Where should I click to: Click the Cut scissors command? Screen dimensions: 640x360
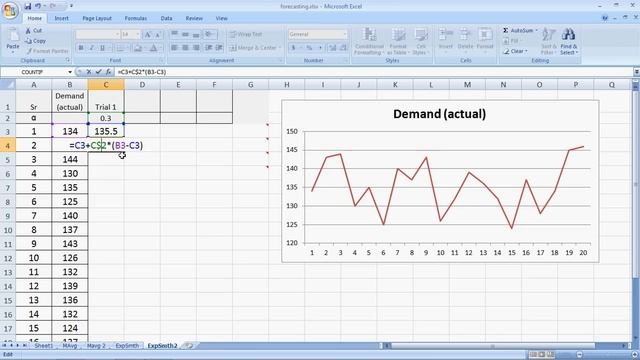34,31
